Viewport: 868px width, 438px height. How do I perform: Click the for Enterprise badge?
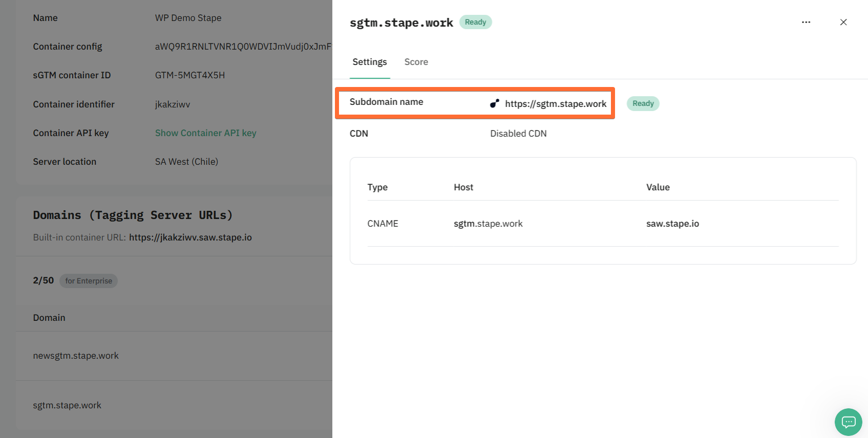[89, 281]
